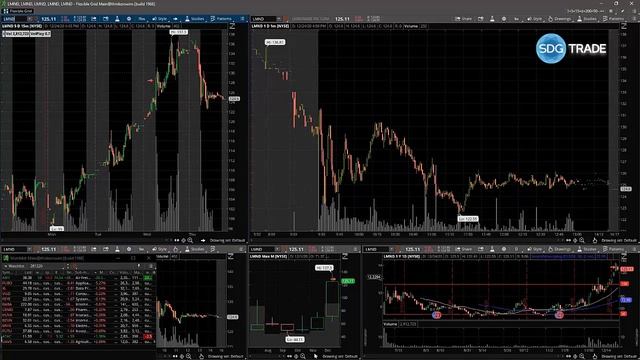Click the Vol value label on 15m chart

click(16, 34)
